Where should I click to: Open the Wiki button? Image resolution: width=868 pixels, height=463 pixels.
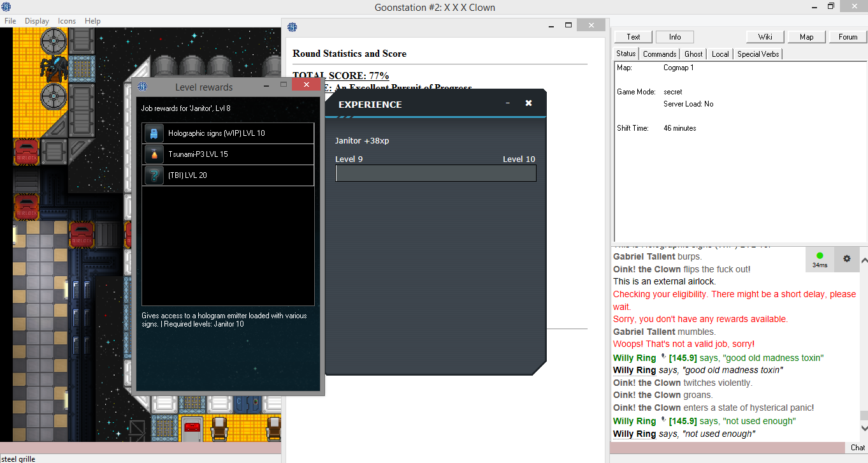click(x=765, y=37)
